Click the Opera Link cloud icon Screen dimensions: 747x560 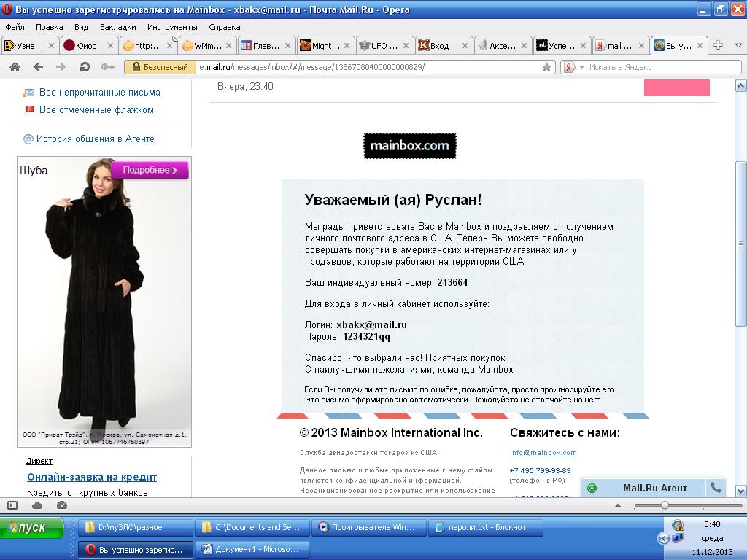click(x=37, y=505)
